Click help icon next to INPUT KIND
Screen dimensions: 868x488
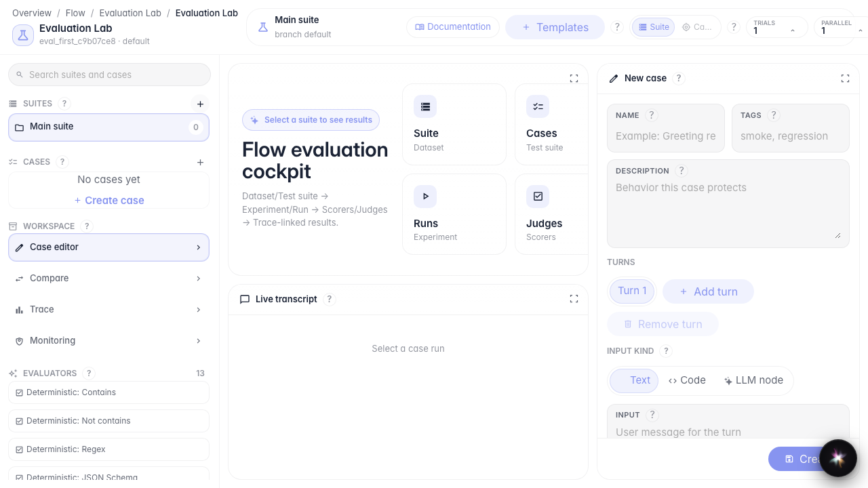click(666, 351)
